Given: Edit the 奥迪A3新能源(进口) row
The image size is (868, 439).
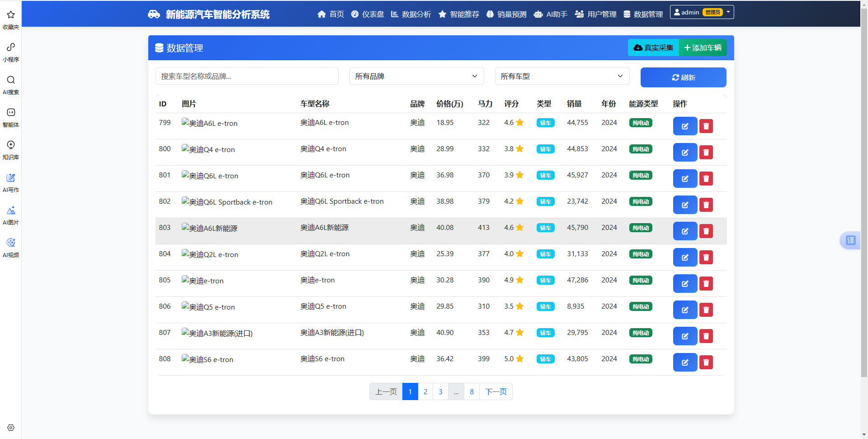Looking at the screenshot, I should pyautogui.click(x=685, y=336).
